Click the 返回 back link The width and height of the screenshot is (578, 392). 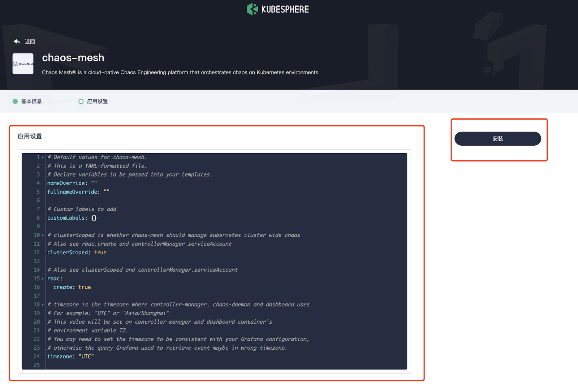pos(30,42)
